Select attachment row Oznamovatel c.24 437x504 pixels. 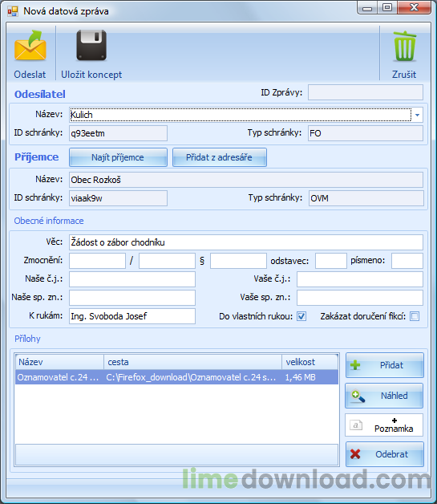click(177, 377)
